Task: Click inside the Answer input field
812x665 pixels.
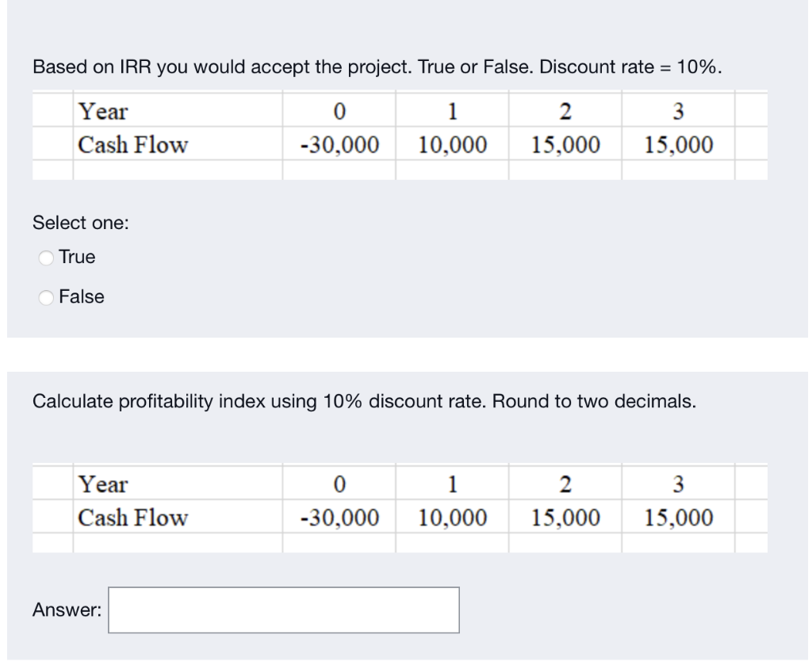Action: click(x=283, y=610)
